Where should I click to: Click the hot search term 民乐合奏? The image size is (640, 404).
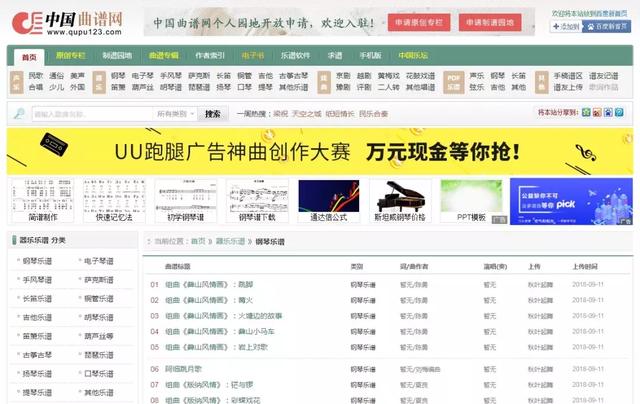(373, 114)
